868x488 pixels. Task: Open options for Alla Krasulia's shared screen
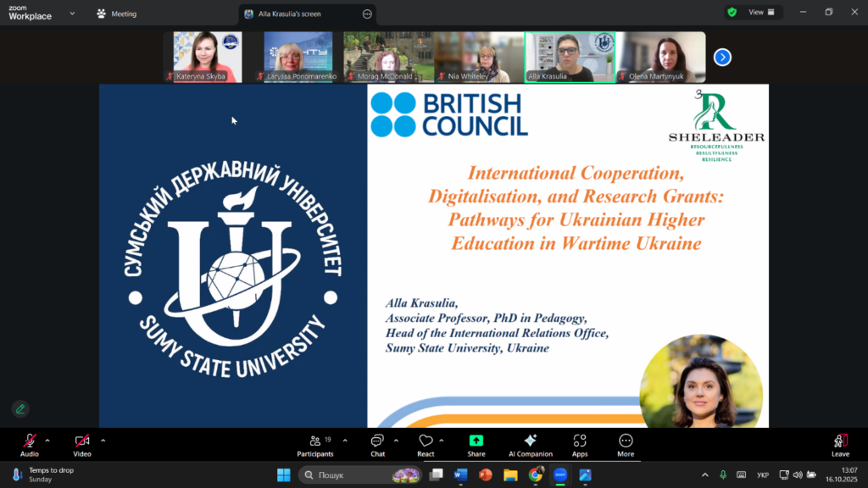[367, 14]
